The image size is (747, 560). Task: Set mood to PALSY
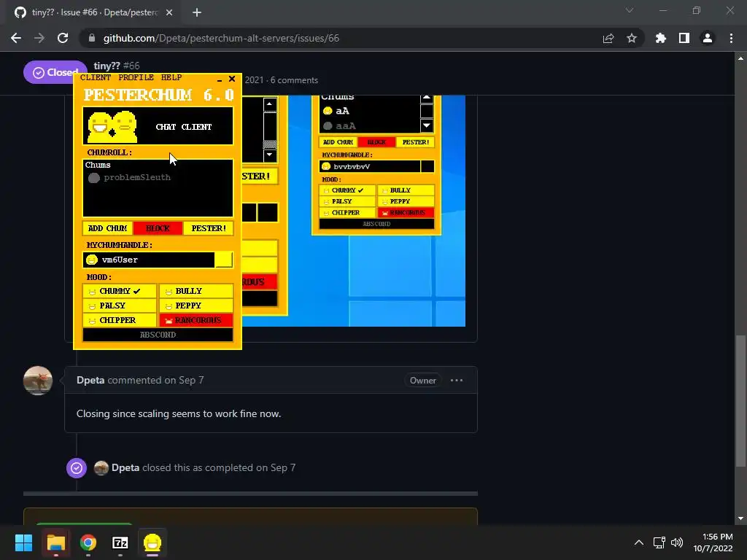click(x=120, y=306)
